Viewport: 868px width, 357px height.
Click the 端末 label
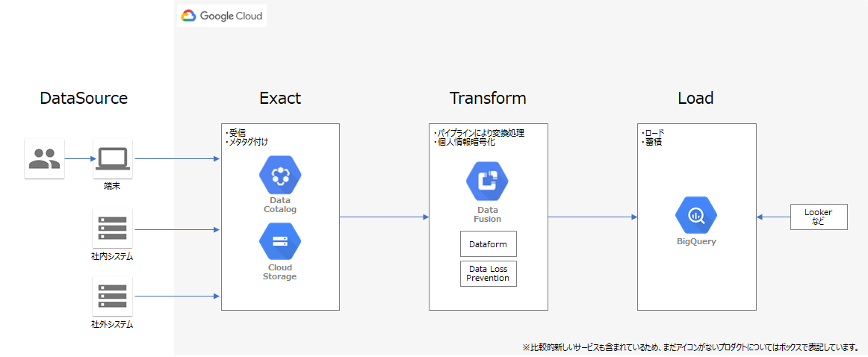point(113,187)
